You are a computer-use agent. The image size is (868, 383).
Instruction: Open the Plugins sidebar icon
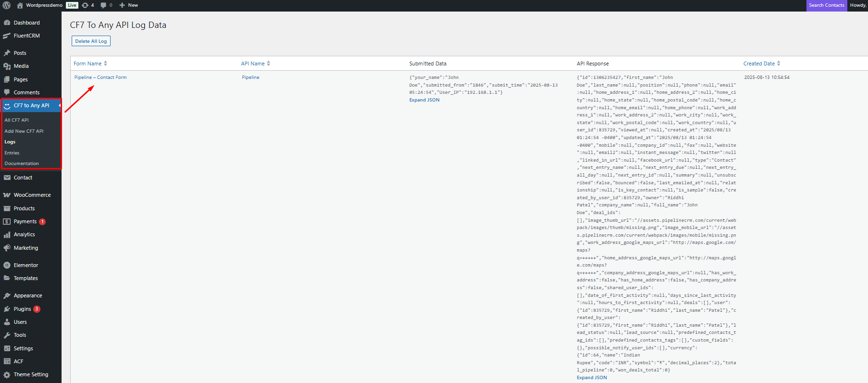[x=7, y=309]
